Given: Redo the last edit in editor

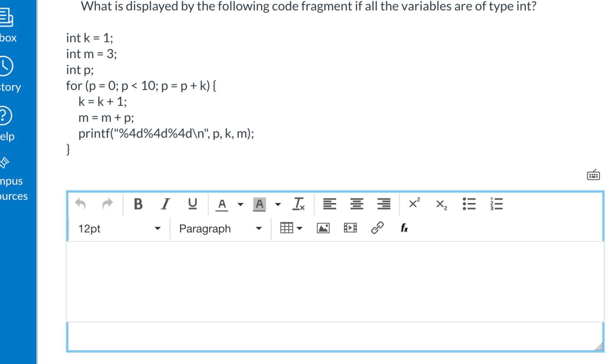Looking at the screenshot, I should [108, 204].
